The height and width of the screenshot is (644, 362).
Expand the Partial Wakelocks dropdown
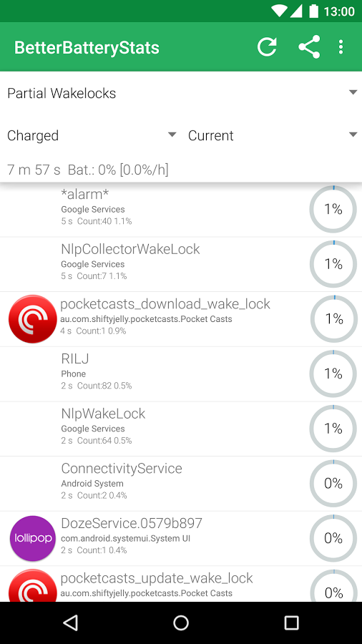(181, 93)
